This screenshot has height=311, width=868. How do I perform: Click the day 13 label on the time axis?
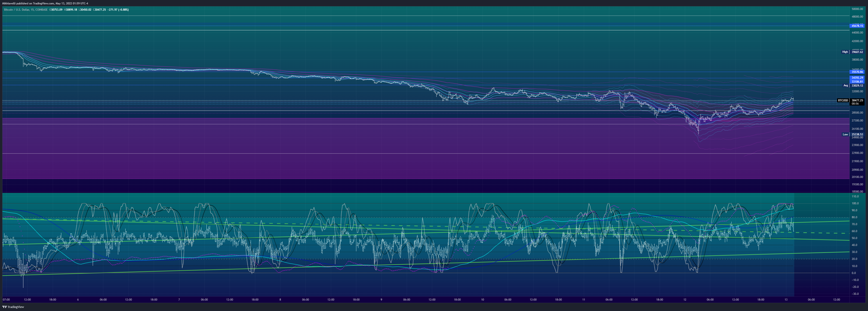point(786,299)
